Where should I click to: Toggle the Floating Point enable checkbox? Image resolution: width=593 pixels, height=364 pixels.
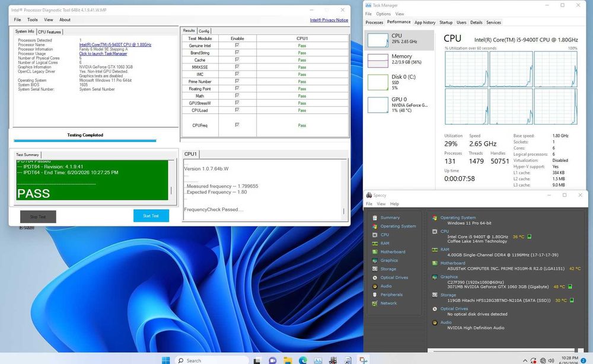pyautogui.click(x=237, y=88)
